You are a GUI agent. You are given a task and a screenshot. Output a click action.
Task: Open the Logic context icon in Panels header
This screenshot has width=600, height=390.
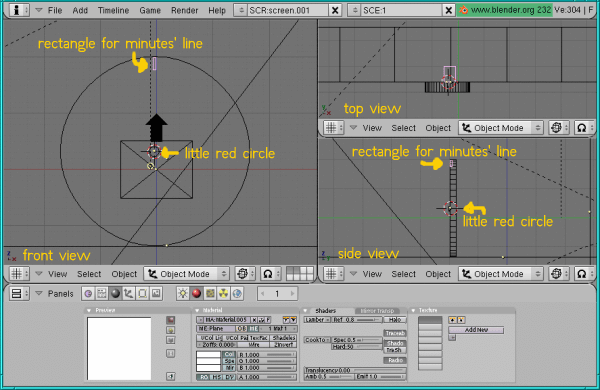coord(88,294)
